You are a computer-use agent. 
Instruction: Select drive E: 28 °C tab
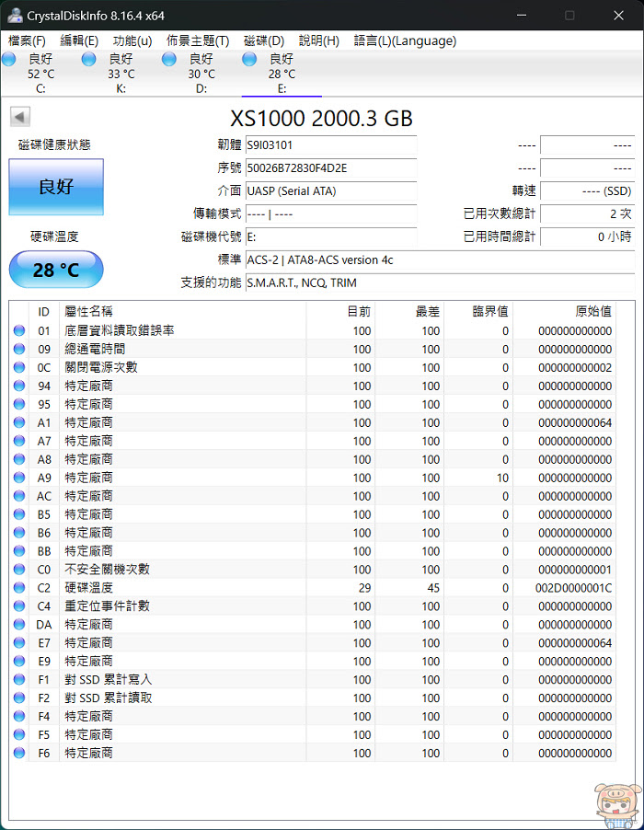point(282,74)
